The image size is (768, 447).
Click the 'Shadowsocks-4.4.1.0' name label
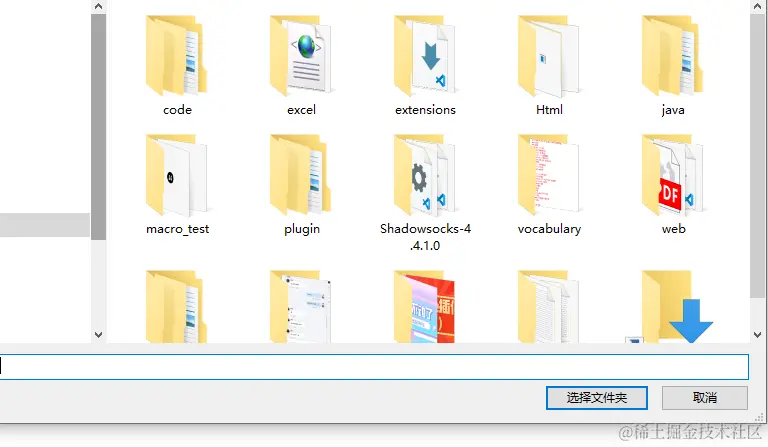pos(425,237)
